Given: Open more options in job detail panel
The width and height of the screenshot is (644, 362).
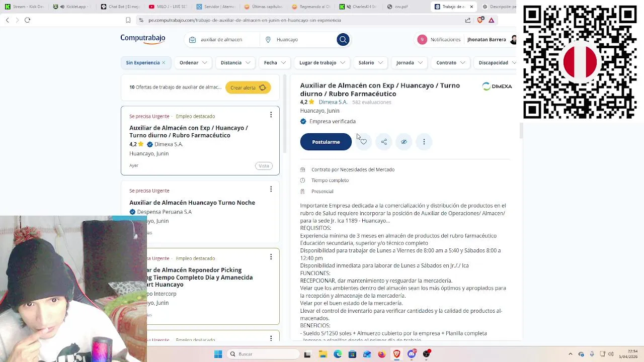Looking at the screenshot, I should (424, 142).
